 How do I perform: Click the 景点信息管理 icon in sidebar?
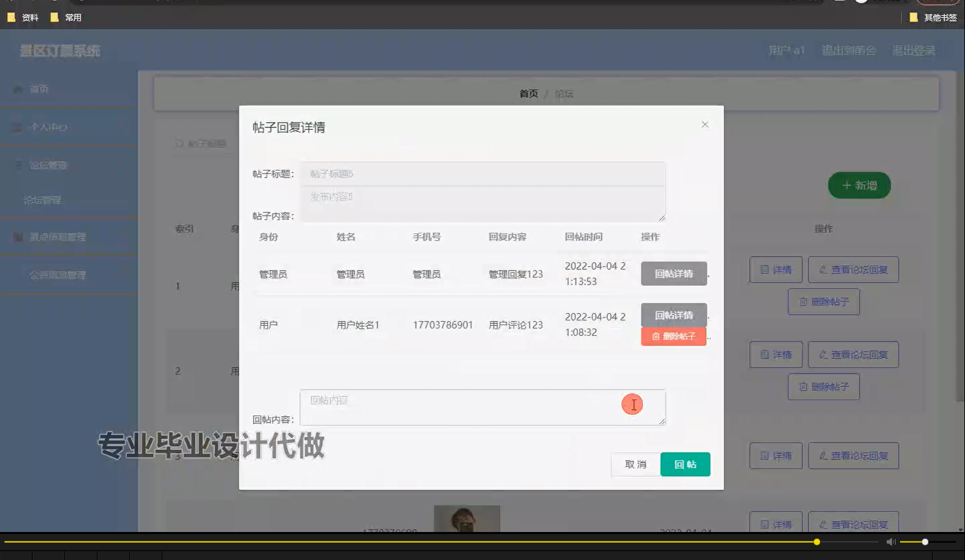point(18,236)
